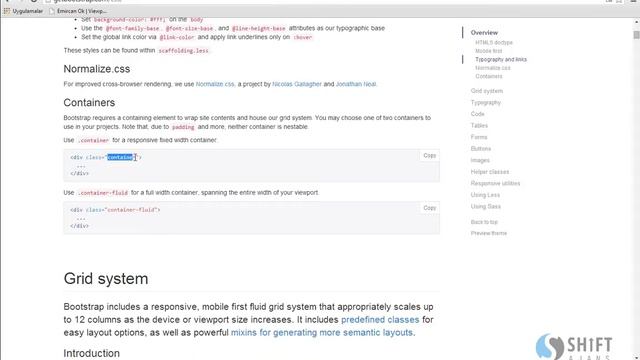Jump to Typography sidebar section

[x=485, y=102]
